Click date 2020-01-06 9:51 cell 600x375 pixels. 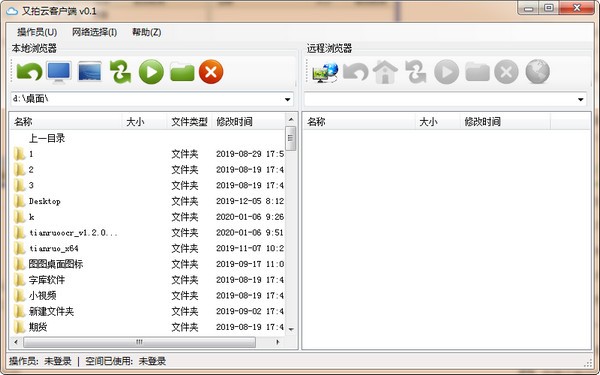pos(250,233)
